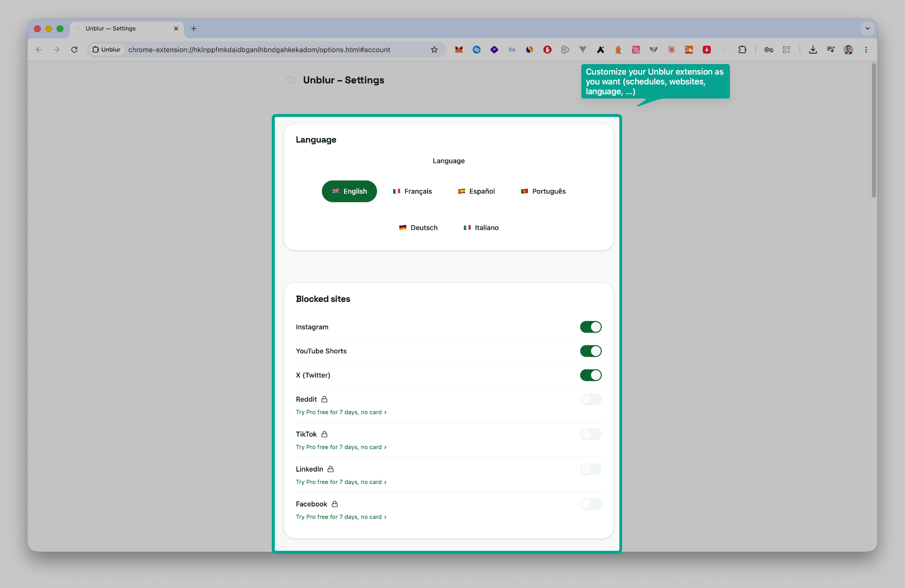This screenshot has height=588, width=905.
Task: Focus the address bar URL
Action: 259,49
